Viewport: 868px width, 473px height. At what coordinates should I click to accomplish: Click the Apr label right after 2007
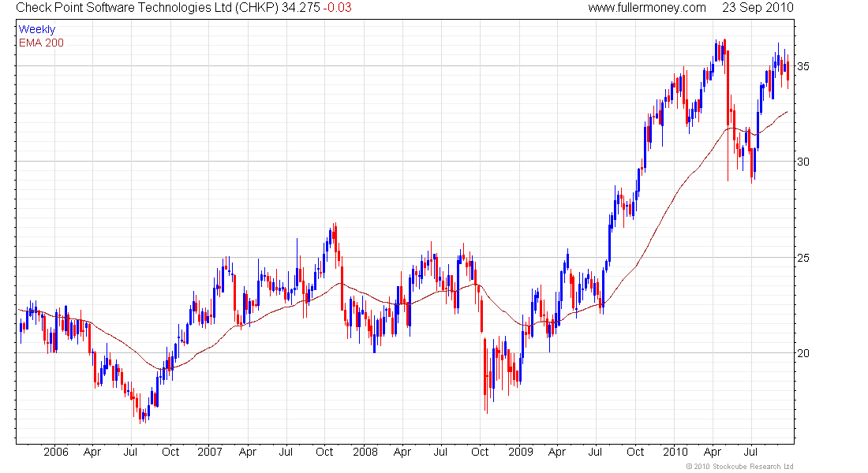coord(248,452)
